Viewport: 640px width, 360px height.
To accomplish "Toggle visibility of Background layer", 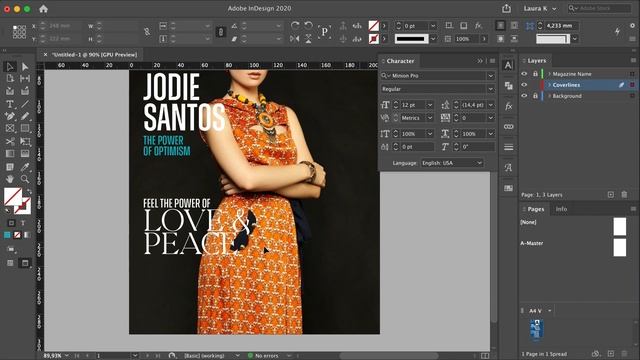I will coord(524,96).
